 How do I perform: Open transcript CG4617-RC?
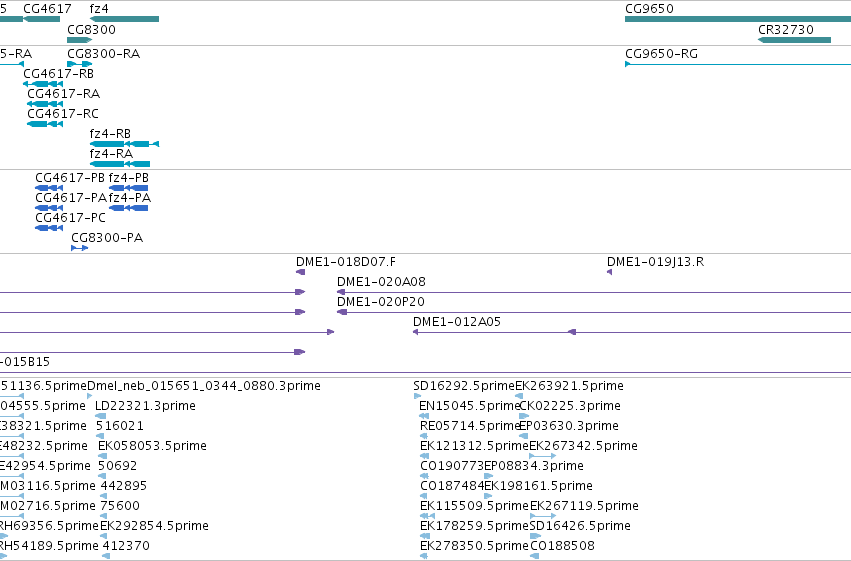63,114
